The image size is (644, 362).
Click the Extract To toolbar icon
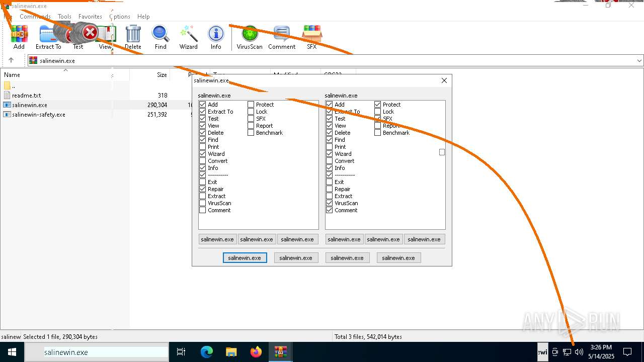pyautogui.click(x=48, y=38)
